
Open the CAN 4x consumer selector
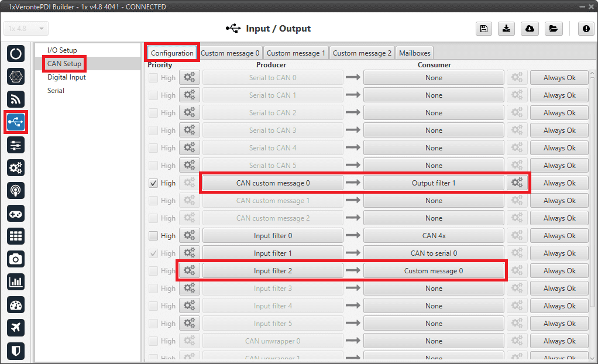pos(434,236)
